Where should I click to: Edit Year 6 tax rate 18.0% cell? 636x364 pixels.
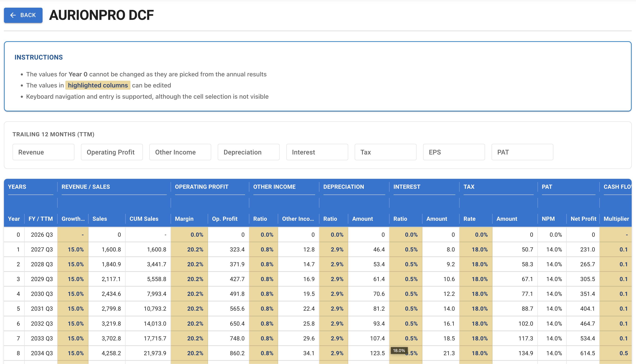476,324
